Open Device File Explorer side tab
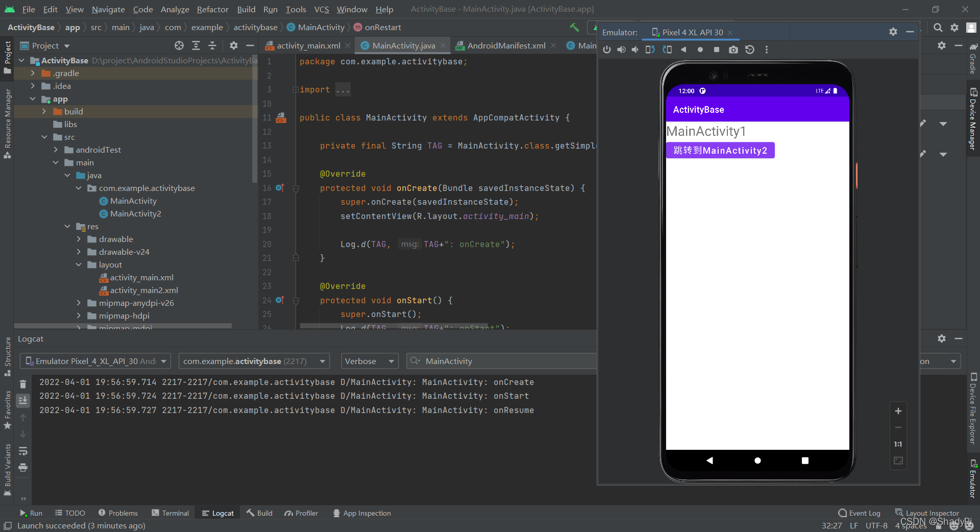The width and height of the screenshot is (980, 532). tap(973, 408)
